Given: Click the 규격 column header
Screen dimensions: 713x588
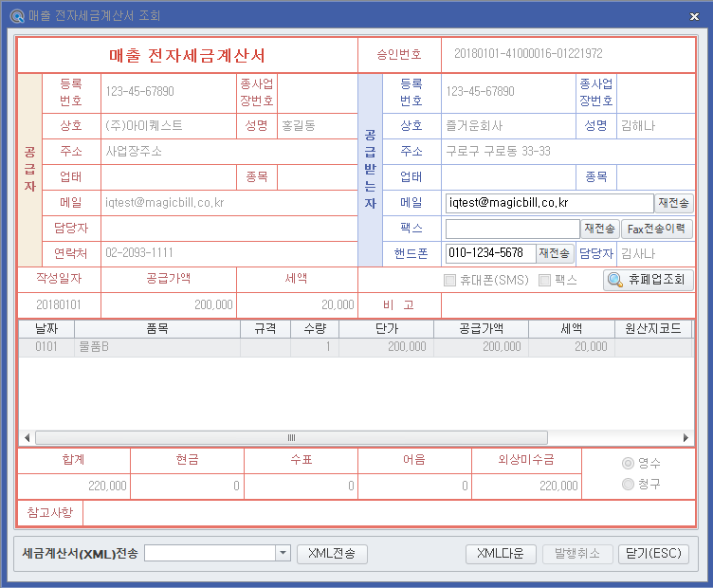Looking at the screenshot, I should 265,329.
